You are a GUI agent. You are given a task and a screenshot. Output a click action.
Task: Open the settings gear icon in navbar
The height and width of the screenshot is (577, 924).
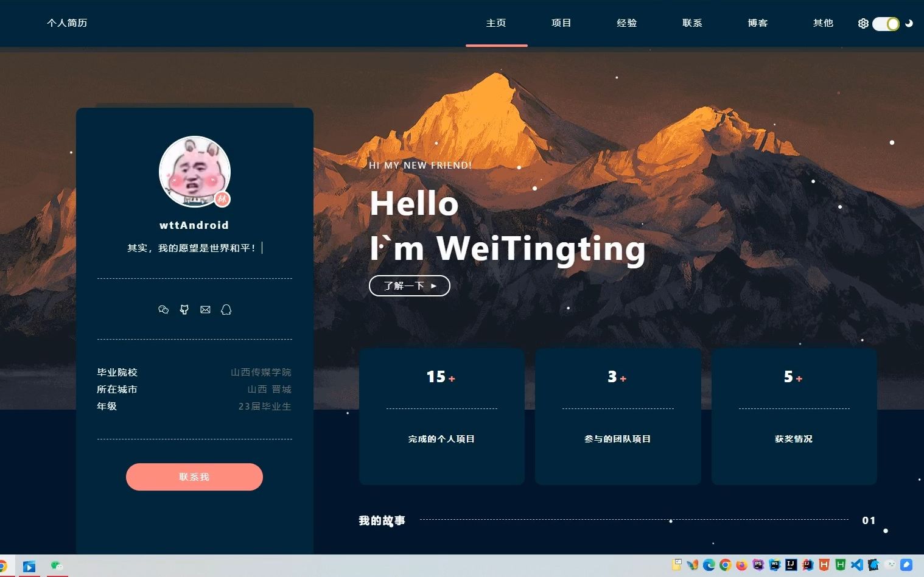click(x=863, y=23)
